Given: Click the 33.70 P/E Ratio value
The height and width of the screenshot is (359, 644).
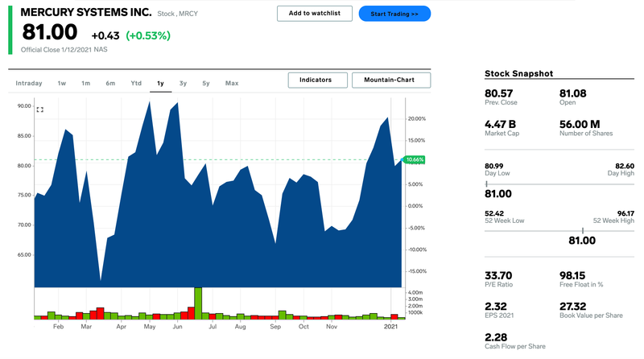Looking at the screenshot, I should [498, 275].
